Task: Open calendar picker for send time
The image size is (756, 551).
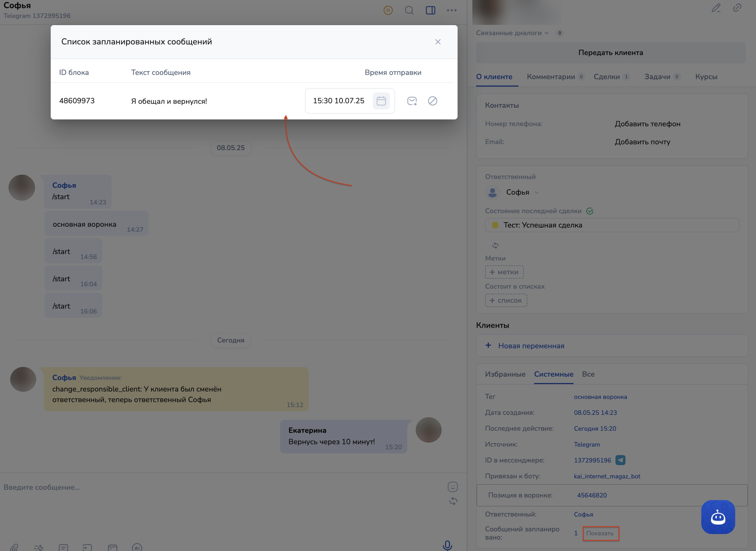Action: (381, 101)
